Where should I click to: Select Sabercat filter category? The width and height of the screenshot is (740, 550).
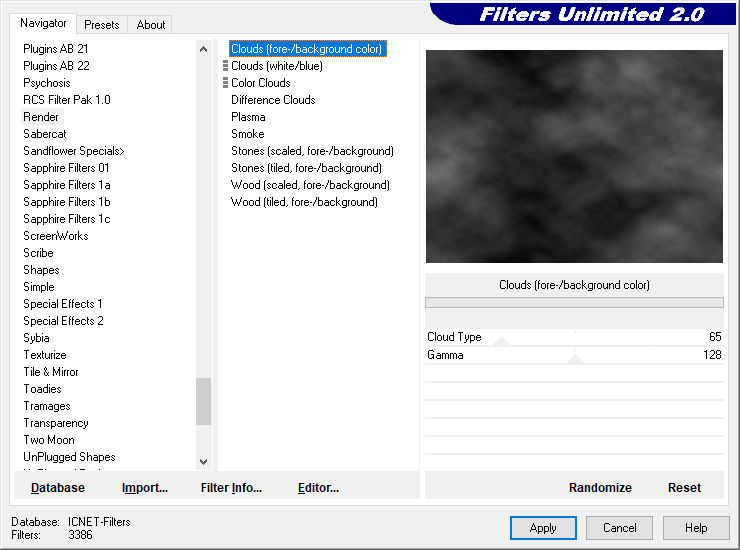pos(45,134)
